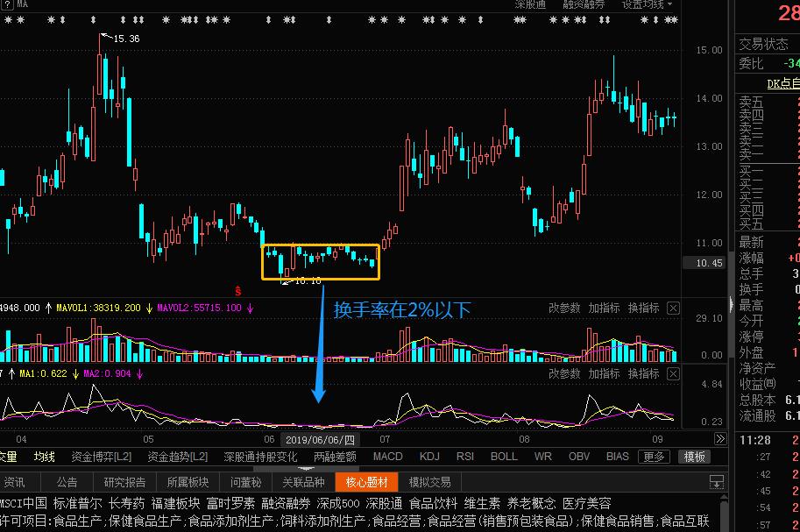Image resolution: width=800 pixels, height=532 pixels.
Task: Click 加指标 to add an indicator
Action: 604,309
